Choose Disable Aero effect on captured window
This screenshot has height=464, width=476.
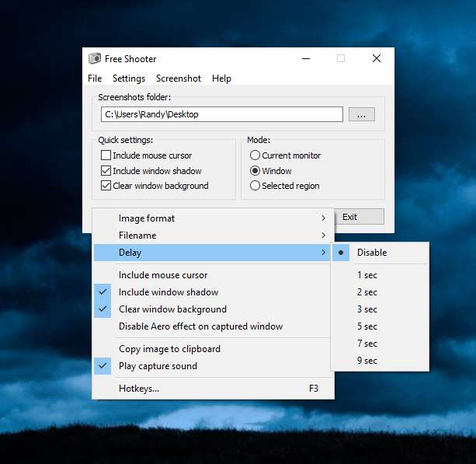211,326
